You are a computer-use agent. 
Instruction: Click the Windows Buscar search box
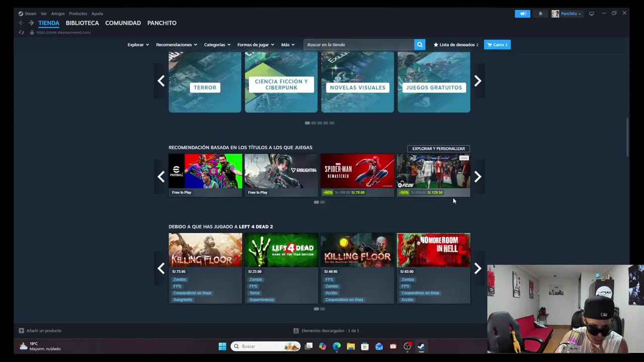point(266,346)
